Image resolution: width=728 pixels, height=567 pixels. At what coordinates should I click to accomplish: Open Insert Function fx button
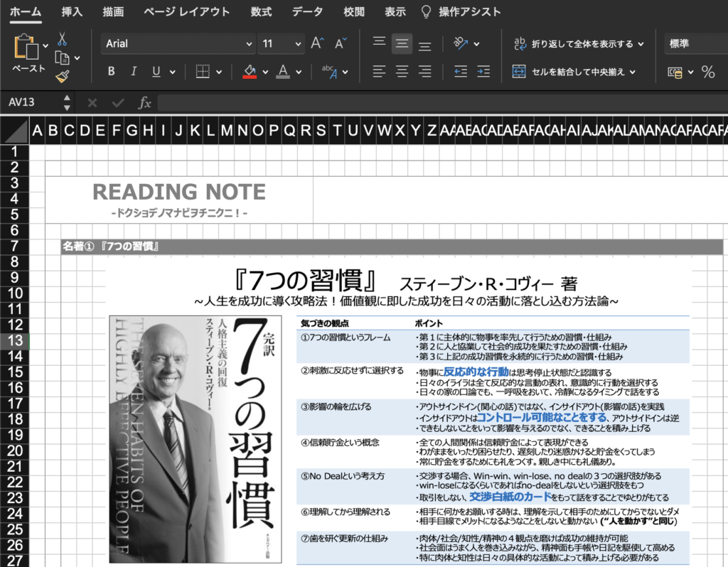click(144, 102)
